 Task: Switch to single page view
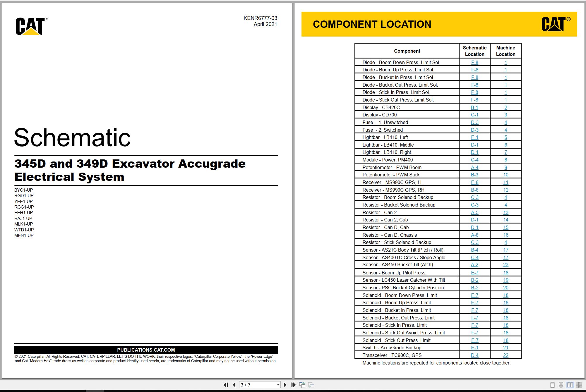click(552, 385)
